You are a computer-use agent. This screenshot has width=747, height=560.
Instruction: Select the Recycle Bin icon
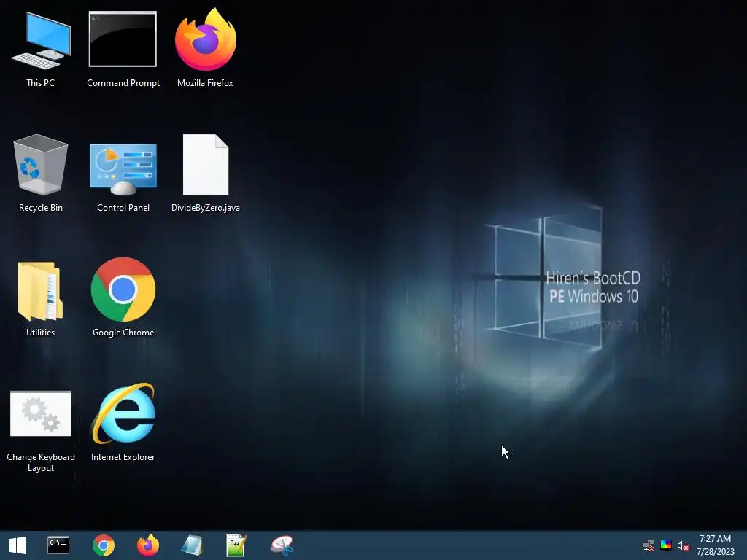coord(41,172)
